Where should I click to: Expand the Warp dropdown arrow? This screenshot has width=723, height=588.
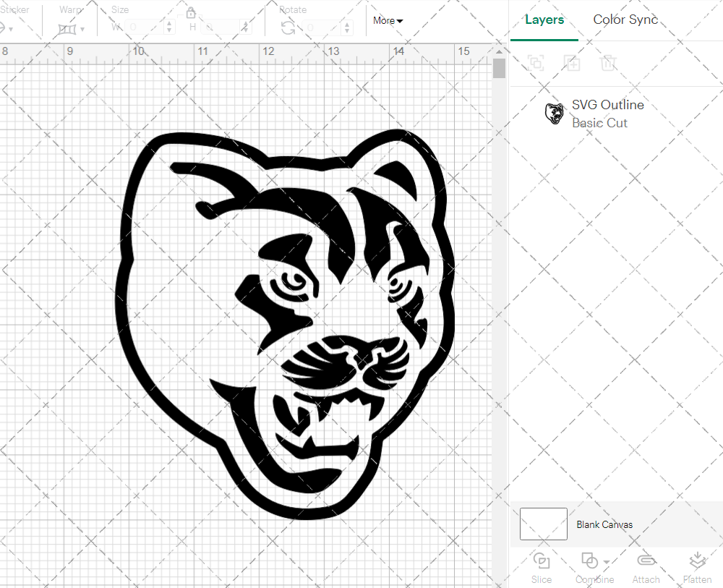pos(84,29)
